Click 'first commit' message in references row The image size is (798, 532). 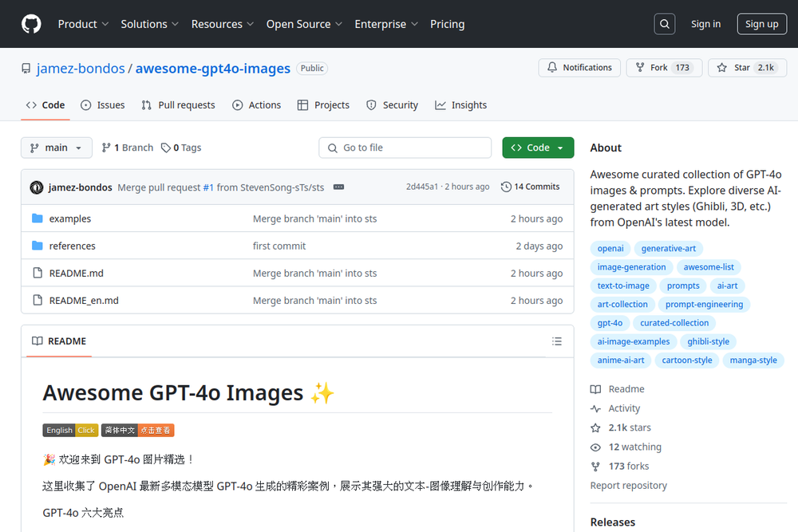tap(279, 246)
